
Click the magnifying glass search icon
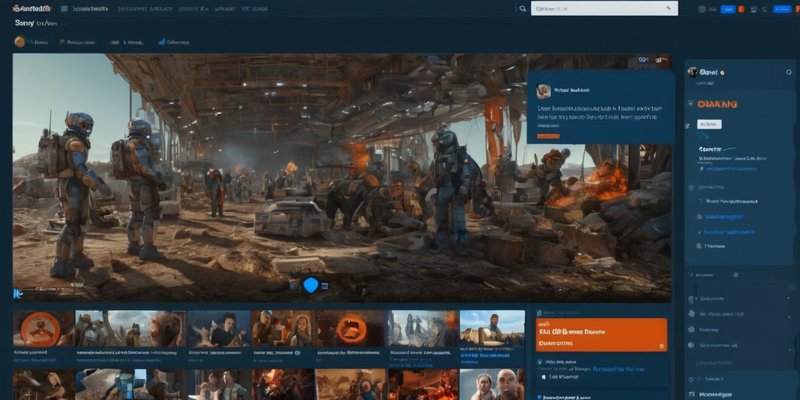click(x=522, y=9)
